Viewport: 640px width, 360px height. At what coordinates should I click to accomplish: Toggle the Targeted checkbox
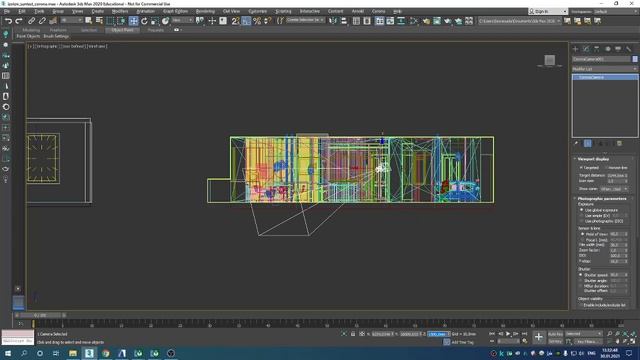tap(581, 168)
